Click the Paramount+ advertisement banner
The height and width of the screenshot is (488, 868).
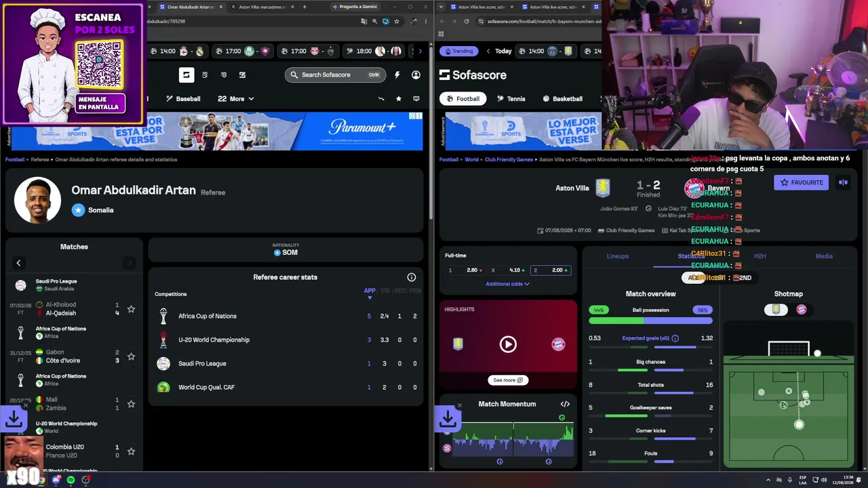(x=217, y=131)
